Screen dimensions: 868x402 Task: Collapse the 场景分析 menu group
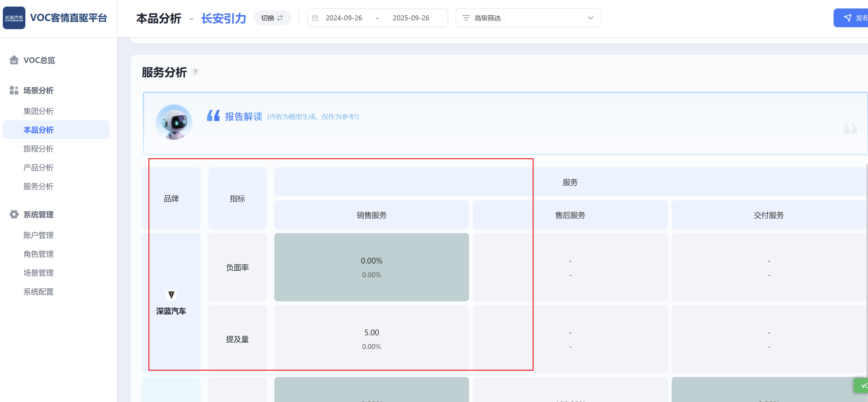coord(39,90)
